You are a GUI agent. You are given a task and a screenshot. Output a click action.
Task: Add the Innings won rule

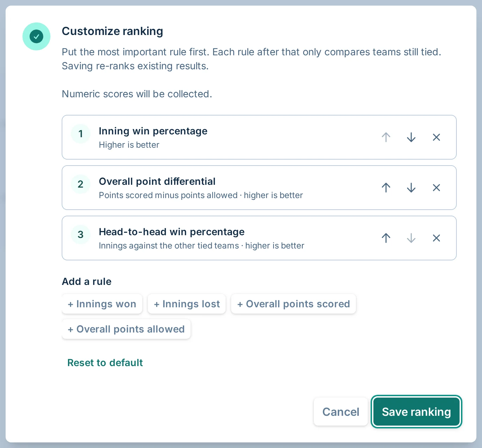pos(102,304)
